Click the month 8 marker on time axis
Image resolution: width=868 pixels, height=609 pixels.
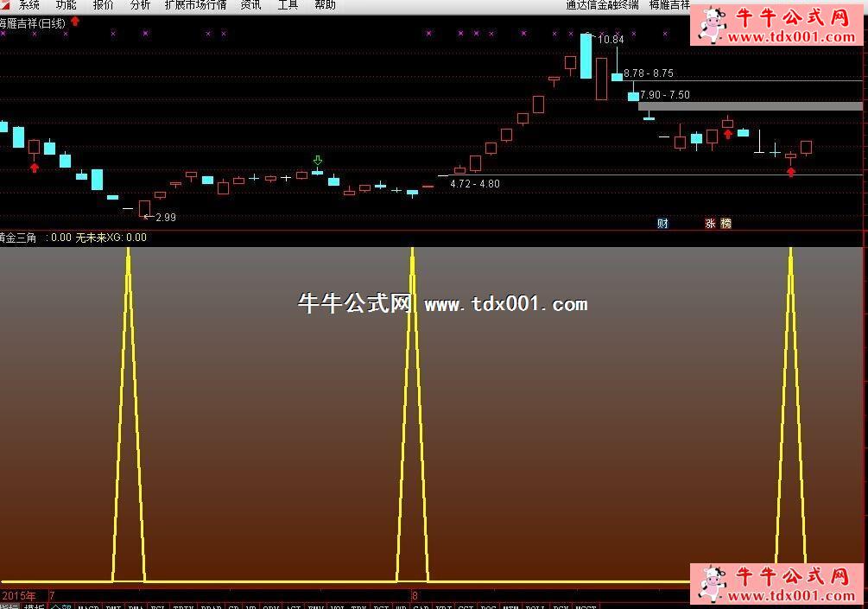[415, 596]
